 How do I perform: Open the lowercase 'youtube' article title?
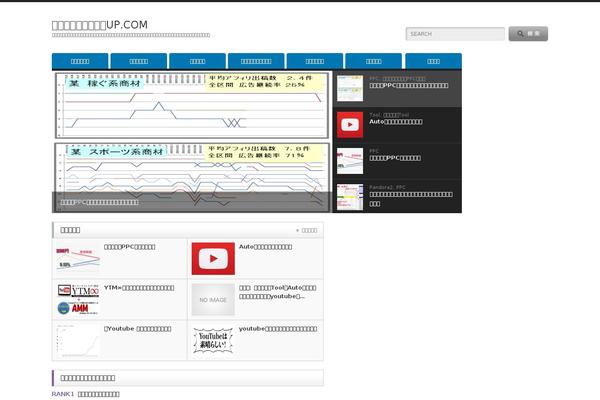coord(278,329)
